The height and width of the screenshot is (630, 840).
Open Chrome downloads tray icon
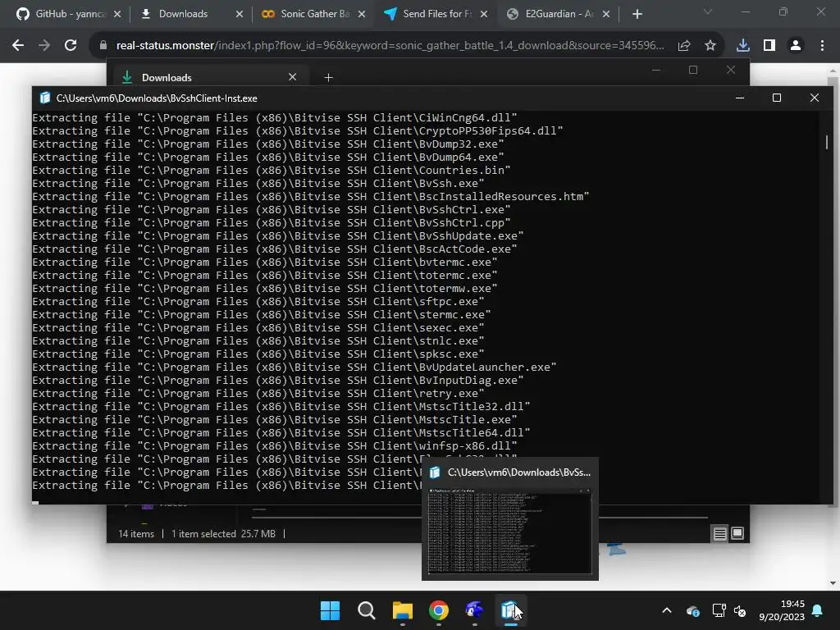click(743, 46)
